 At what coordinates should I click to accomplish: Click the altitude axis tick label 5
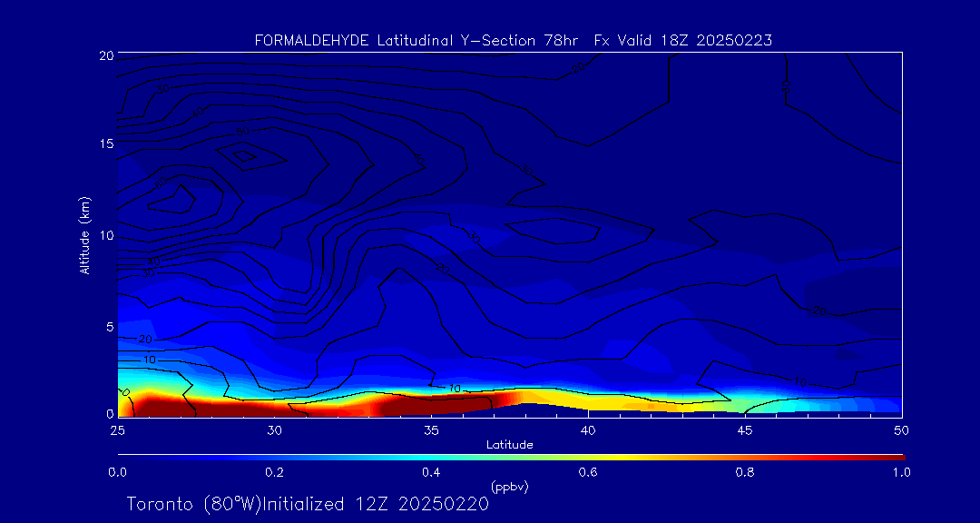[x=110, y=327]
